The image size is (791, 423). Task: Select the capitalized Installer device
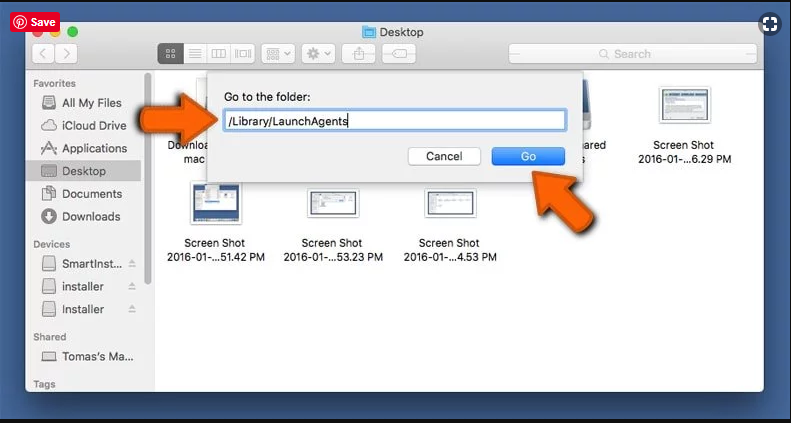pos(83,309)
